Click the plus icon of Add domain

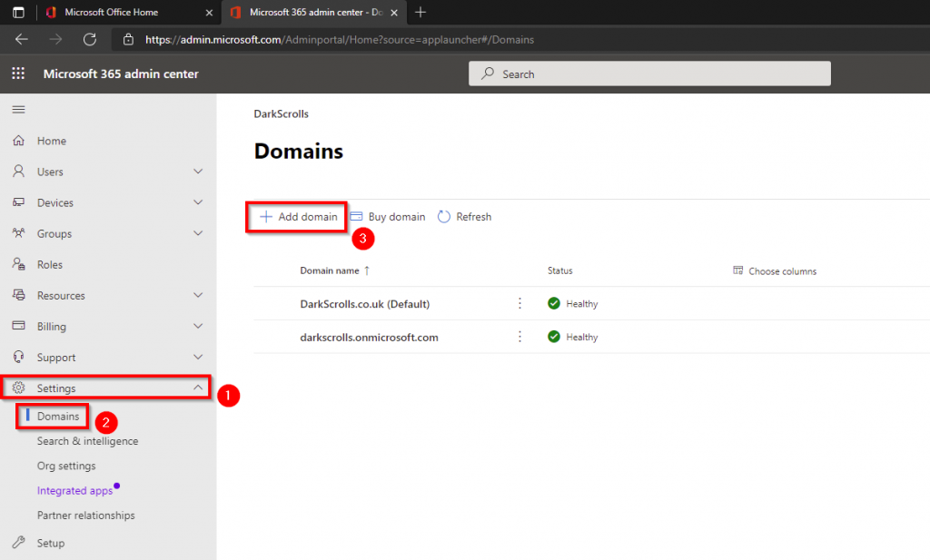(266, 216)
